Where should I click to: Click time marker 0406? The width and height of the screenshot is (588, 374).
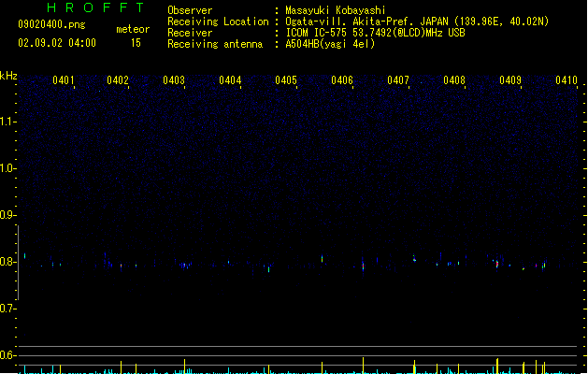pos(342,80)
